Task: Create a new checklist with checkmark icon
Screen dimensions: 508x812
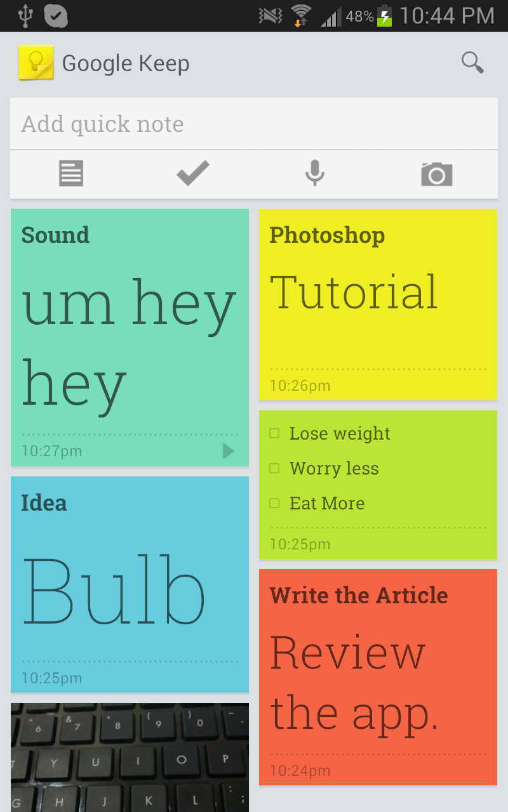Action: pyautogui.click(x=193, y=174)
